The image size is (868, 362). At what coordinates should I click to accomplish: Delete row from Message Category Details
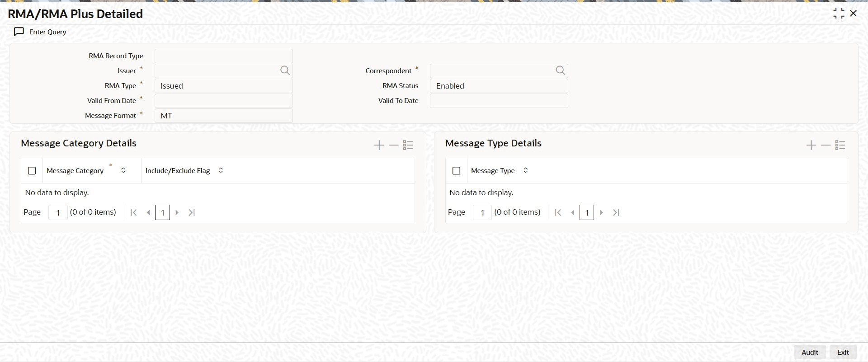393,145
